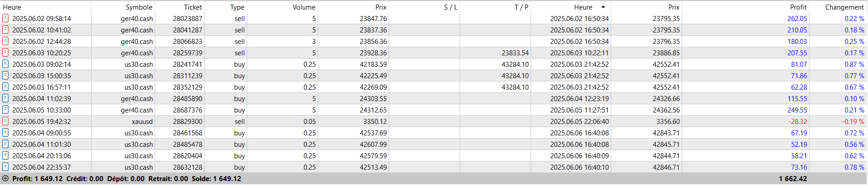The width and height of the screenshot is (868, 188).
Task: Click the summary row showing Solde 1 649.12
Action: 434,178
